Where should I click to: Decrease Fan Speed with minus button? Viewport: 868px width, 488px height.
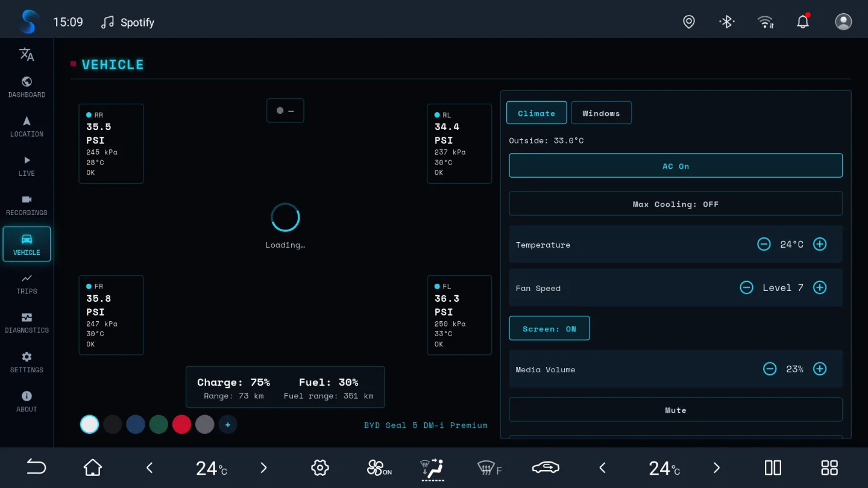(746, 287)
